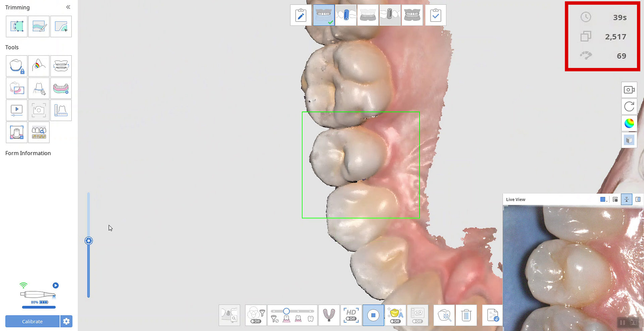The image size is (644, 331).
Task: Click the delete scan data trash icon
Action: (466, 315)
